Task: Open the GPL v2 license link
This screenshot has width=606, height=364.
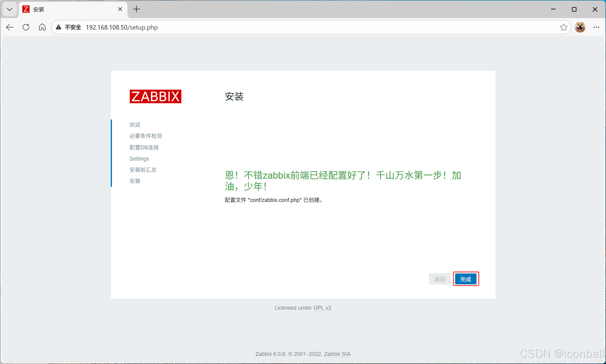Action: [x=322, y=308]
